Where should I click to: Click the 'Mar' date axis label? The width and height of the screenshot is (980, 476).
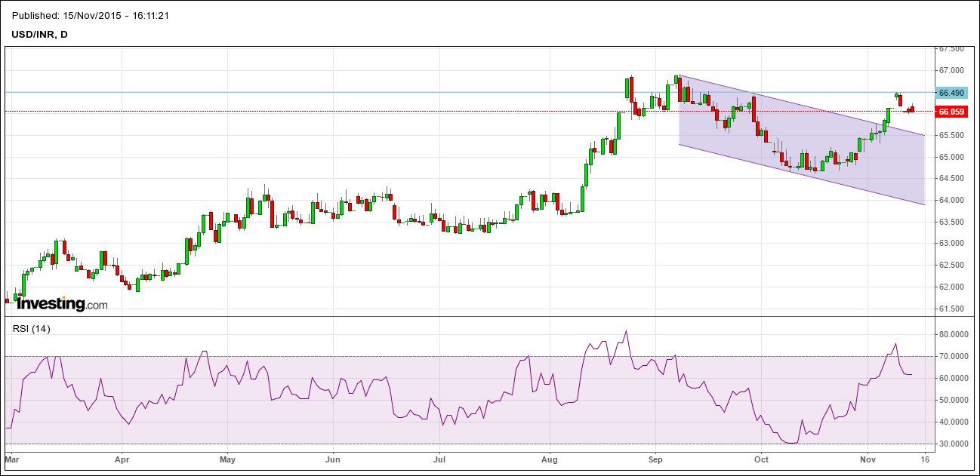11,458
